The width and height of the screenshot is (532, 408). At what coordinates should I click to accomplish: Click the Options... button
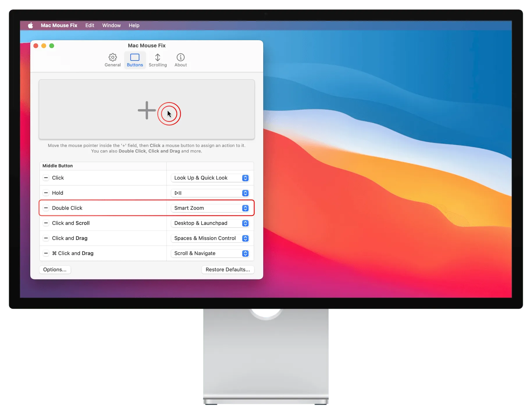tap(55, 269)
